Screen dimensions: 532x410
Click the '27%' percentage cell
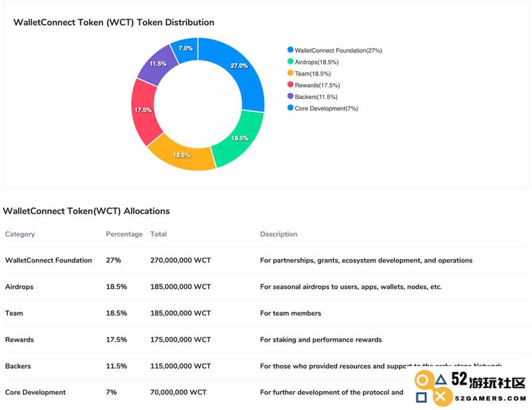[113, 260]
